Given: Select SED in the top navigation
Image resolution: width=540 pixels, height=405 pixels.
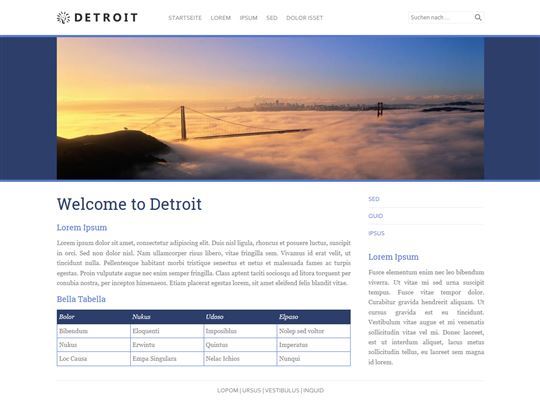Looking at the screenshot, I should [x=272, y=18].
